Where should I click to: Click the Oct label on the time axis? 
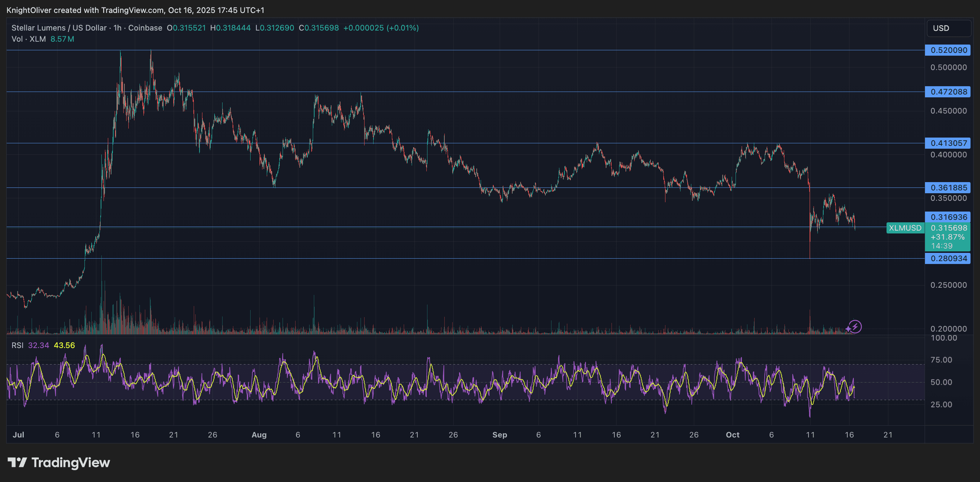coord(732,435)
